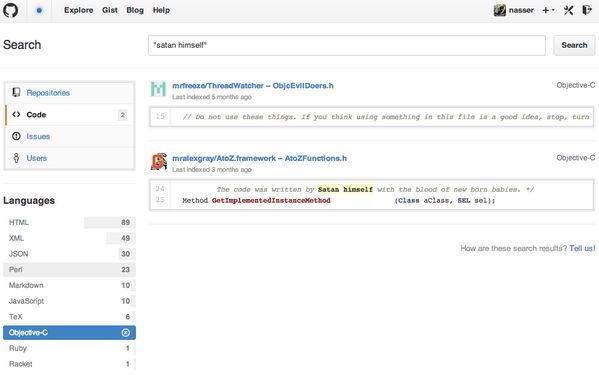Run the query with the Search button
The width and height of the screenshot is (599, 375).
(x=574, y=45)
